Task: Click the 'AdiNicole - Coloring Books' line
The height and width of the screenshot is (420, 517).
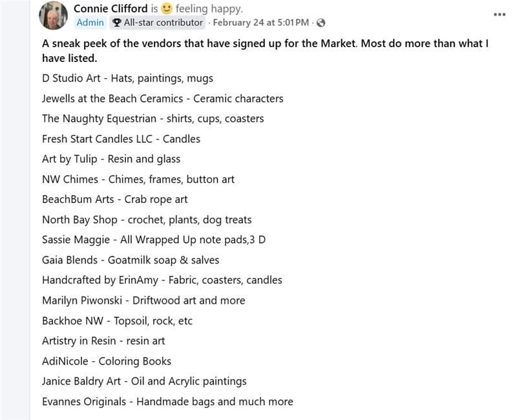Action: tap(106, 361)
